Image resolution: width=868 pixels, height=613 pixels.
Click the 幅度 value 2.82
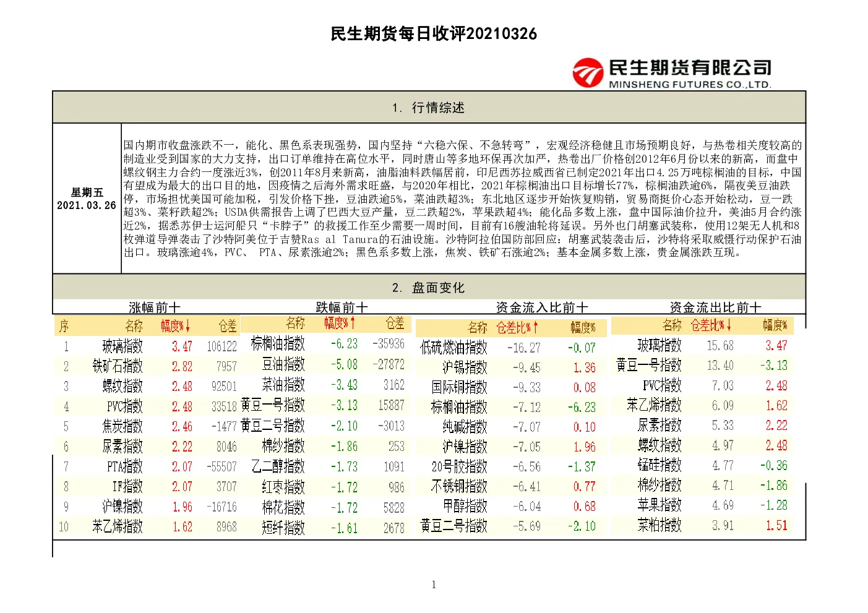point(182,366)
